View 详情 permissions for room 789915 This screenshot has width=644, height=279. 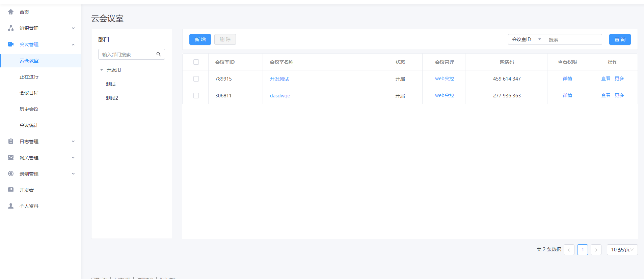pos(567,79)
